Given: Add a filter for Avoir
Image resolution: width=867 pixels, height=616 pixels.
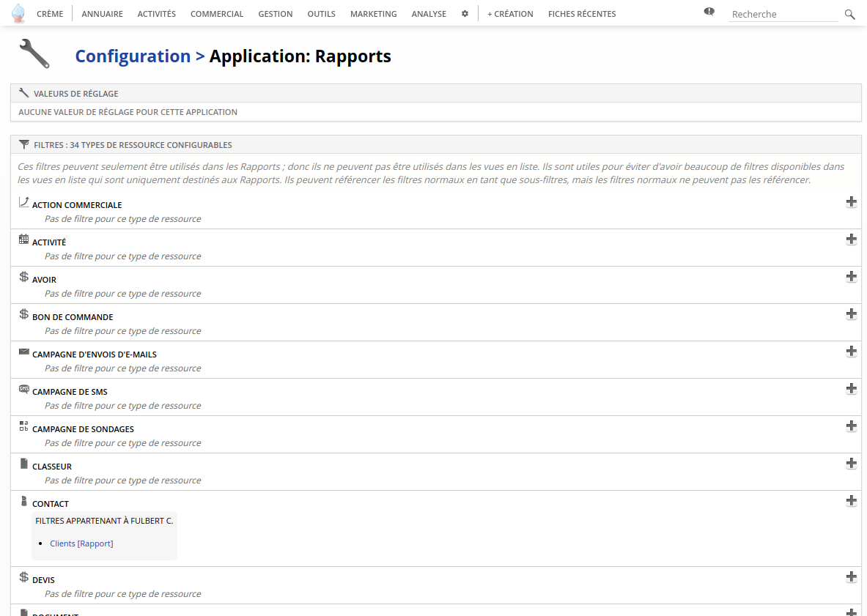Looking at the screenshot, I should pyautogui.click(x=852, y=277).
